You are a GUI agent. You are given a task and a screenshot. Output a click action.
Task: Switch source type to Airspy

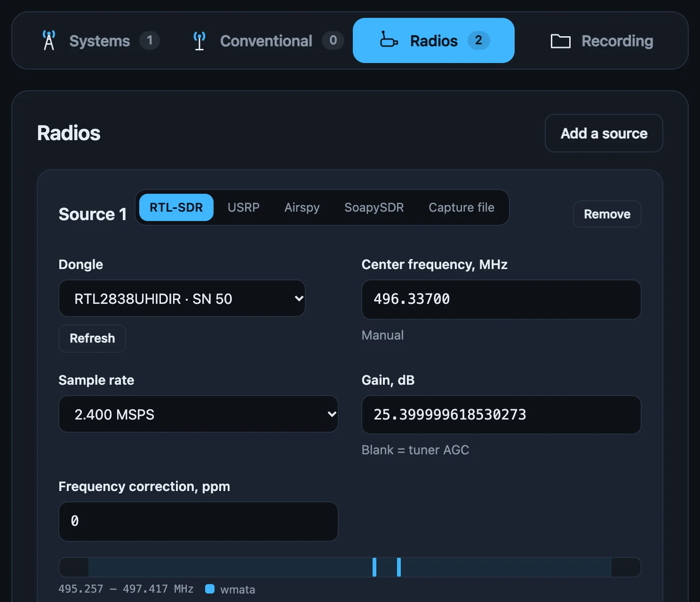(x=302, y=207)
